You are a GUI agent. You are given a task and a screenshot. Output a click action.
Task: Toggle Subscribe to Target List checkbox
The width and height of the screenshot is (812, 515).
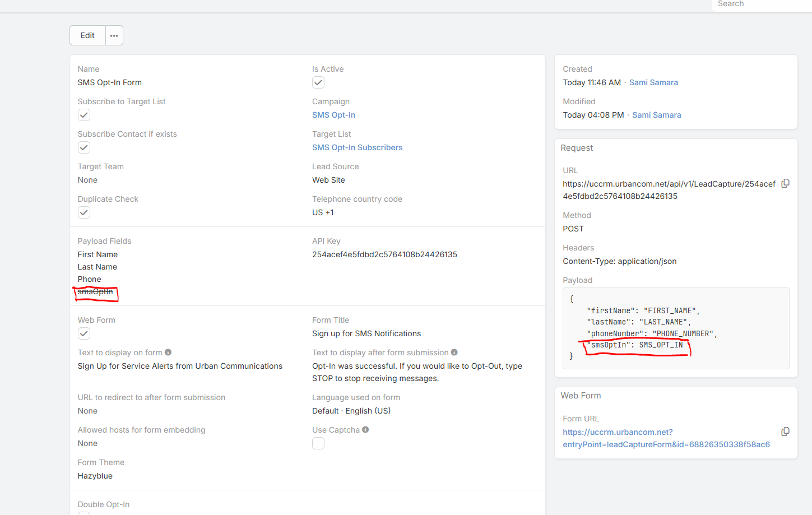click(x=84, y=115)
